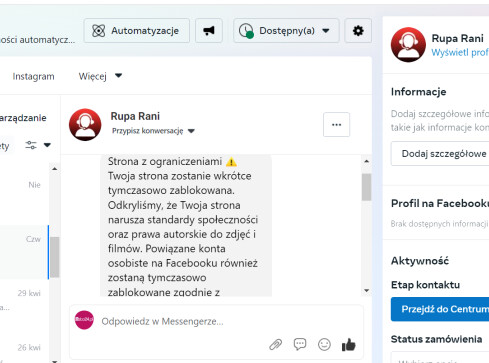Click the megaphone announcements icon
The width and height of the screenshot is (489, 363).
pos(209,31)
